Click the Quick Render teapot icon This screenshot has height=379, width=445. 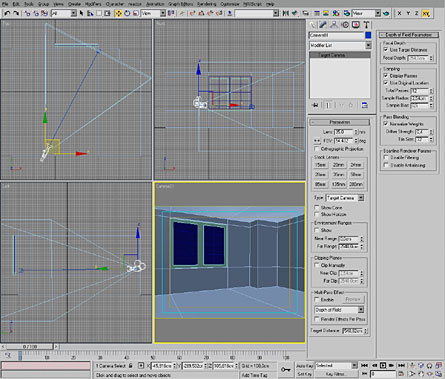pos(386,13)
